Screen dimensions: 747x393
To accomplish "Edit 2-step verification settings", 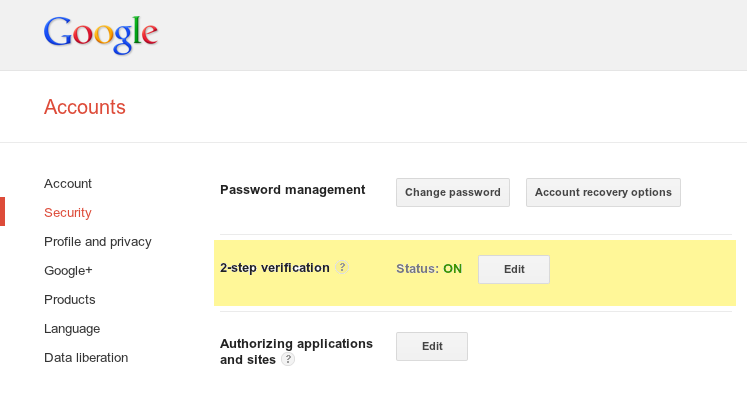I will click(514, 270).
